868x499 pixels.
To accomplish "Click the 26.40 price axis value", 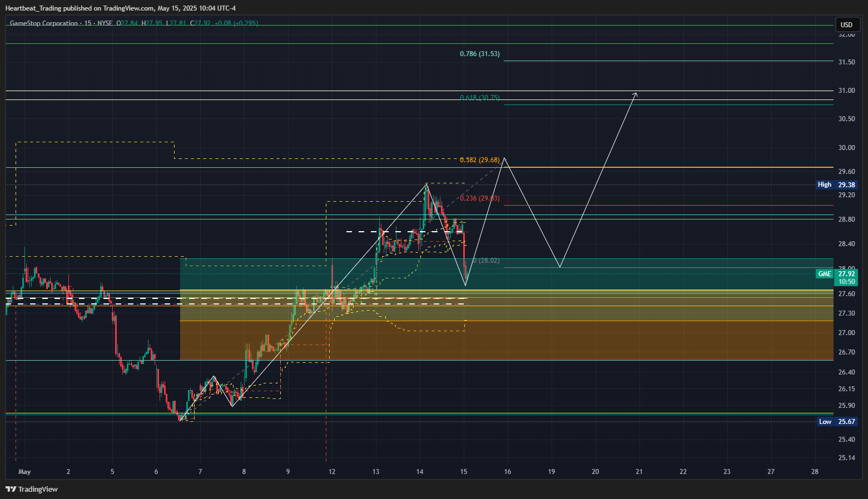I will point(846,372).
